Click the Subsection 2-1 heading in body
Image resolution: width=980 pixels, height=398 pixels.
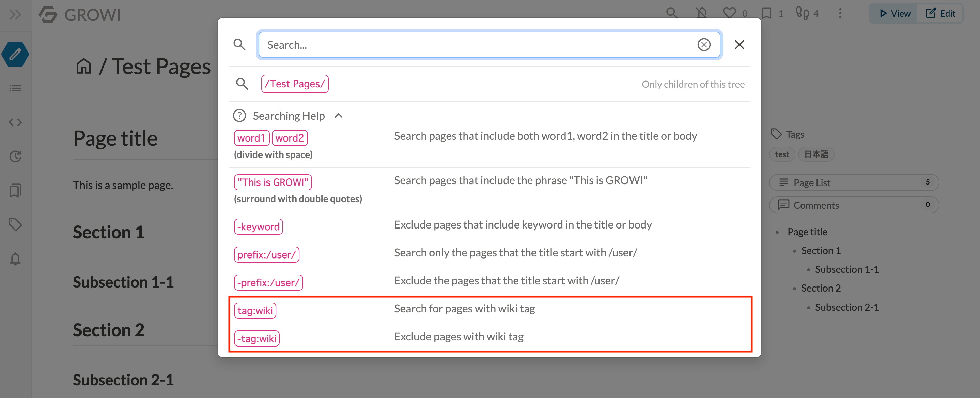click(123, 380)
